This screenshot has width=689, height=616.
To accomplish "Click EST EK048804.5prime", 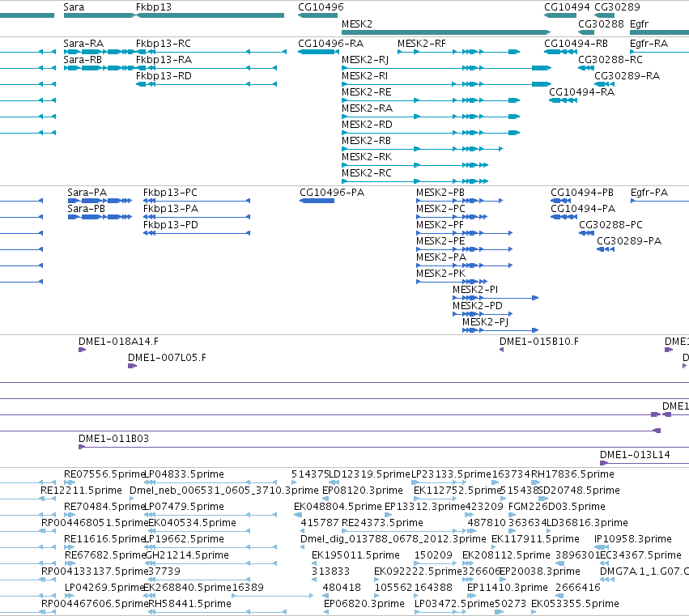I will coord(338,507).
